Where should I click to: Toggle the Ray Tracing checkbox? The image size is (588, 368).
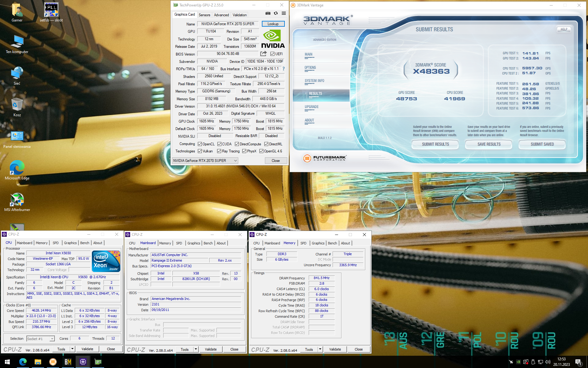[219, 151]
